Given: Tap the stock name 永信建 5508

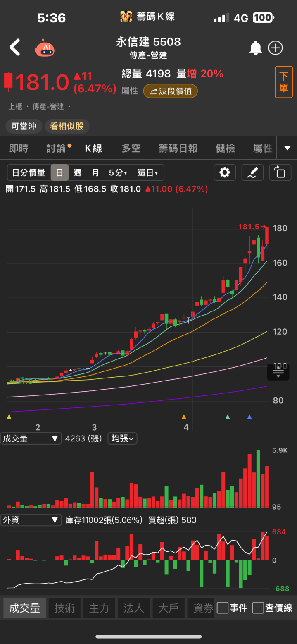Looking at the screenshot, I should (149, 42).
